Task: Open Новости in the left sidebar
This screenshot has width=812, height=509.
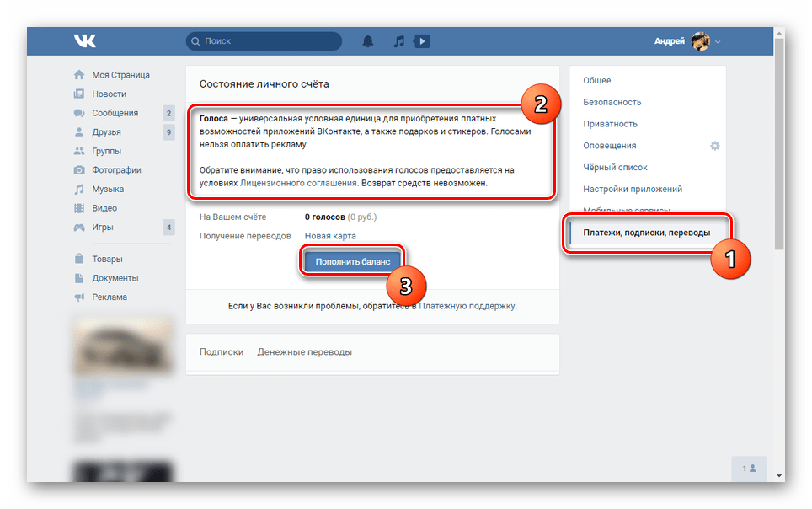Action: 109,94
